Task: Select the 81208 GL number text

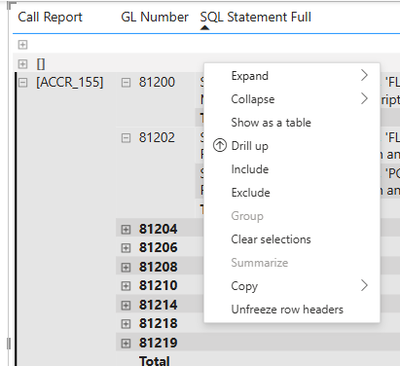Action: pos(158,267)
